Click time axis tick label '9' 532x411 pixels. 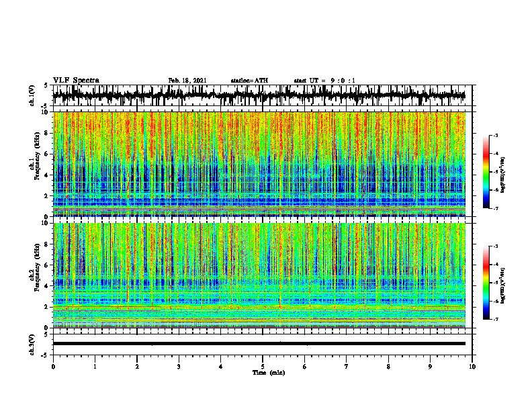[x=430, y=367]
